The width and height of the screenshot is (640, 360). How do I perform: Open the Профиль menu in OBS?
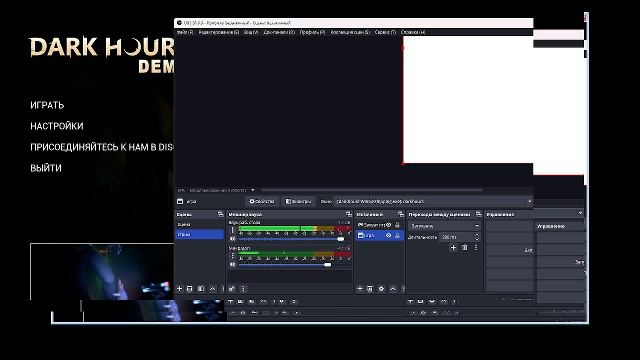pos(312,32)
